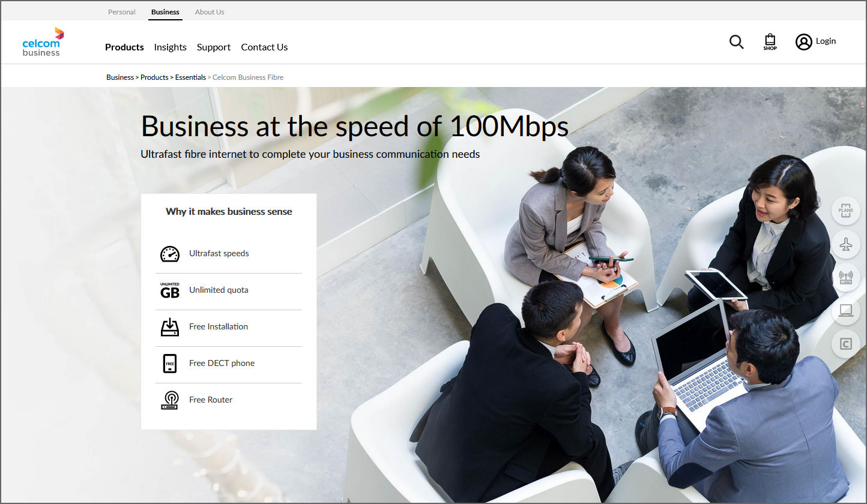Switch to the About Us tab

click(209, 11)
